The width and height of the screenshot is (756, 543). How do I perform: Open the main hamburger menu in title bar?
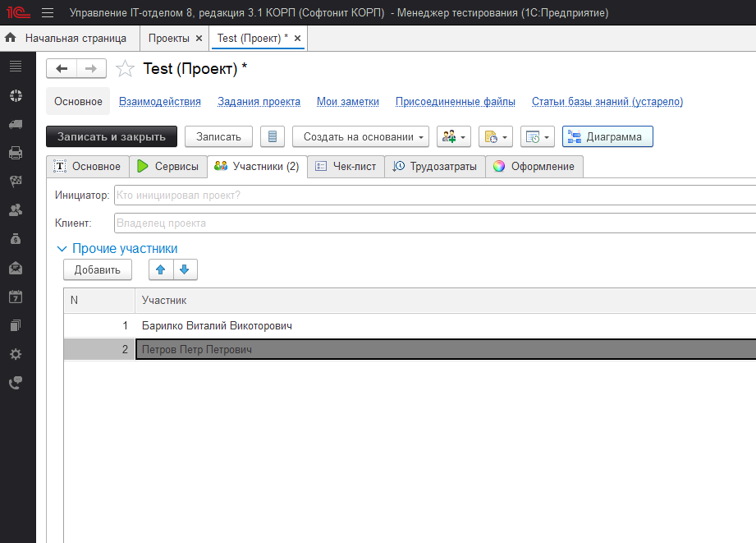[48, 13]
